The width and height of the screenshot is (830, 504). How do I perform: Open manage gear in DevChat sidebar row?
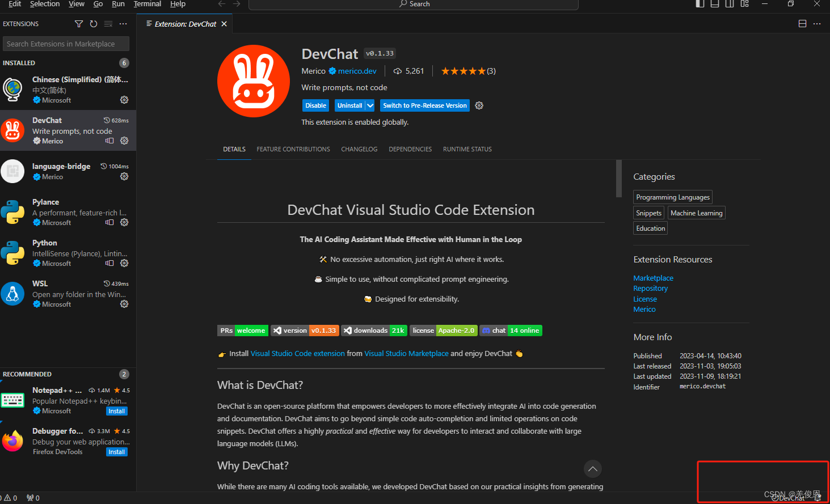click(124, 141)
